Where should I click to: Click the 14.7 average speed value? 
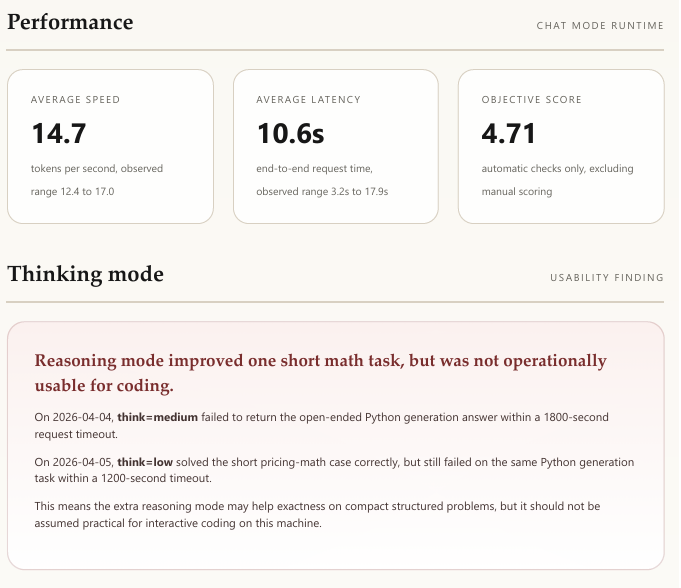click(x=60, y=133)
